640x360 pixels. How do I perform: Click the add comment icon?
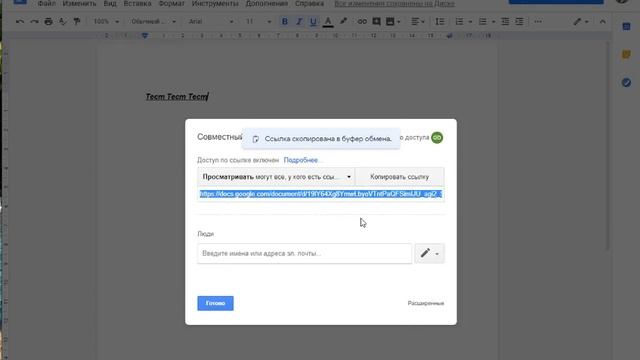[376, 22]
